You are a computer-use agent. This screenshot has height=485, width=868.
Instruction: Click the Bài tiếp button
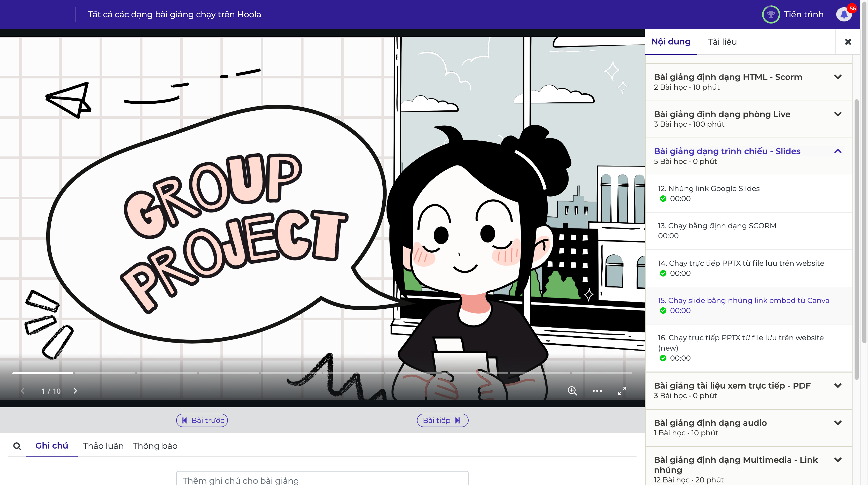click(x=443, y=420)
